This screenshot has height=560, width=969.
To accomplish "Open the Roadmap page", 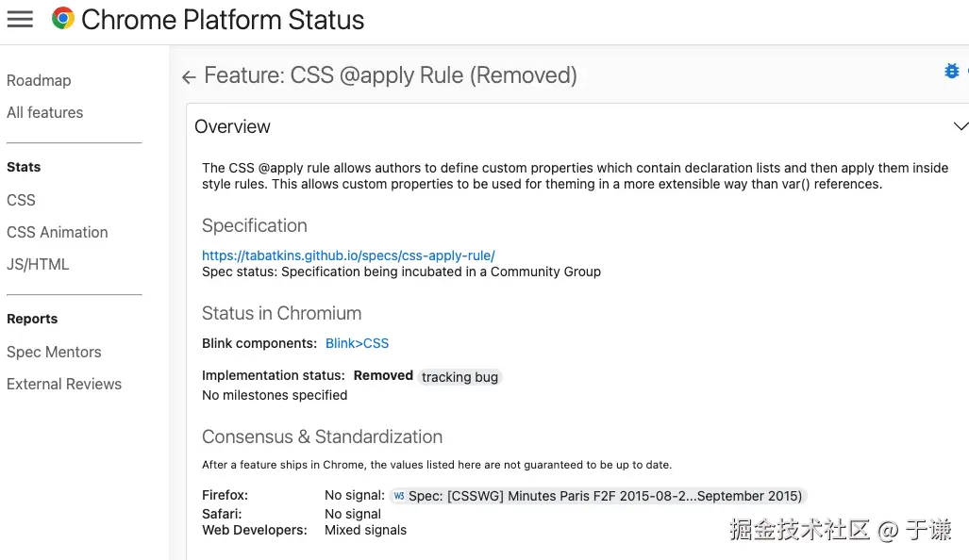I will click(x=39, y=81).
